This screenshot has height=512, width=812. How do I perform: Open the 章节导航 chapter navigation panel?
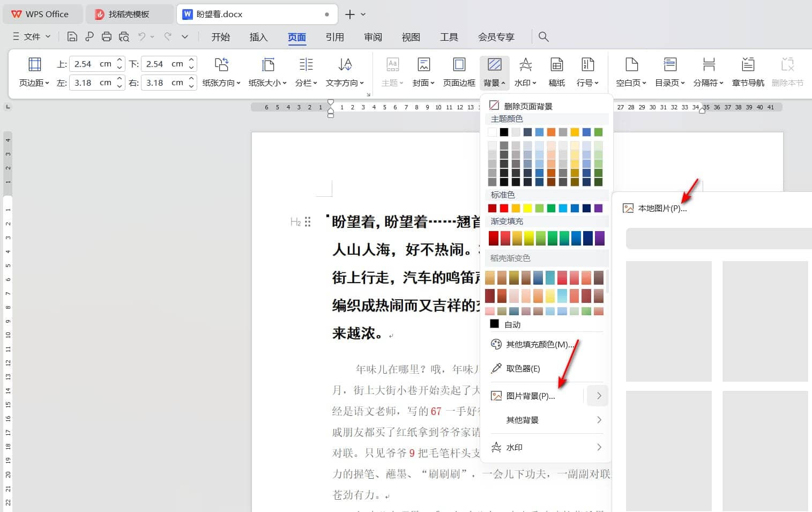click(x=748, y=72)
